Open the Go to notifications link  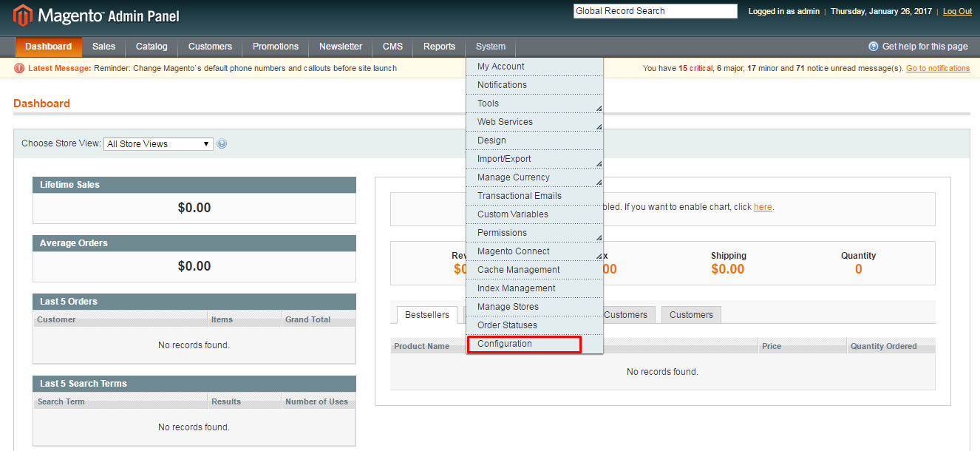point(937,67)
